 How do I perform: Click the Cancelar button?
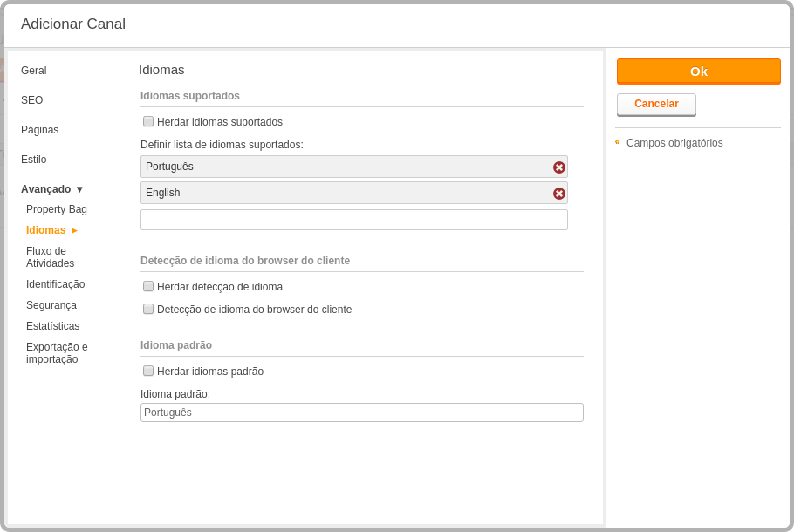656,105
